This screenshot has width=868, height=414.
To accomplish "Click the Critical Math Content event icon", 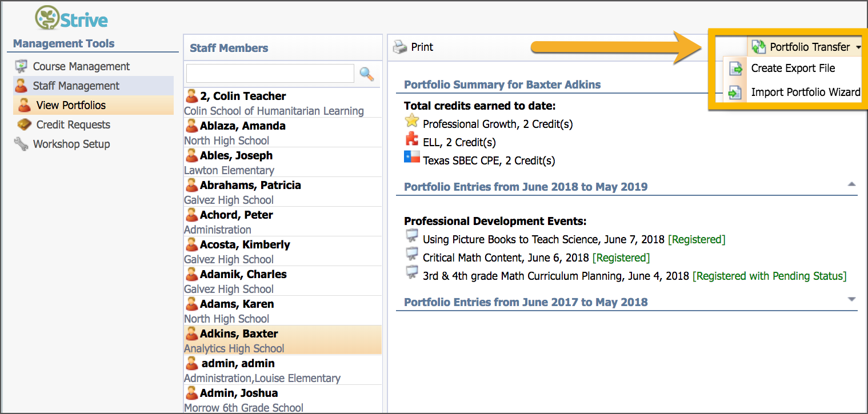I will click(x=411, y=255).
